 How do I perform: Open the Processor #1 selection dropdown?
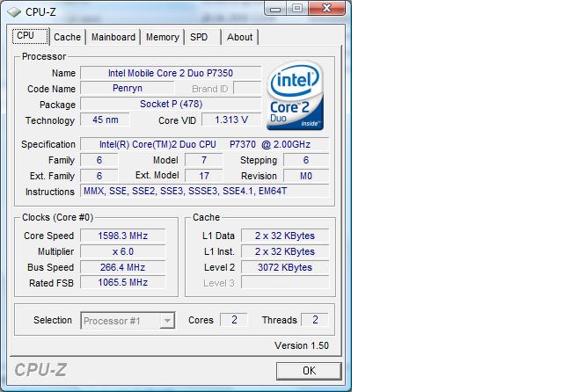(128, 321)
